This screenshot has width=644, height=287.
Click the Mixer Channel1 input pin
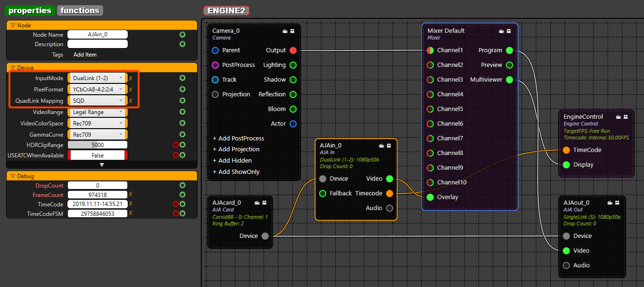click(x=430, y=50)
